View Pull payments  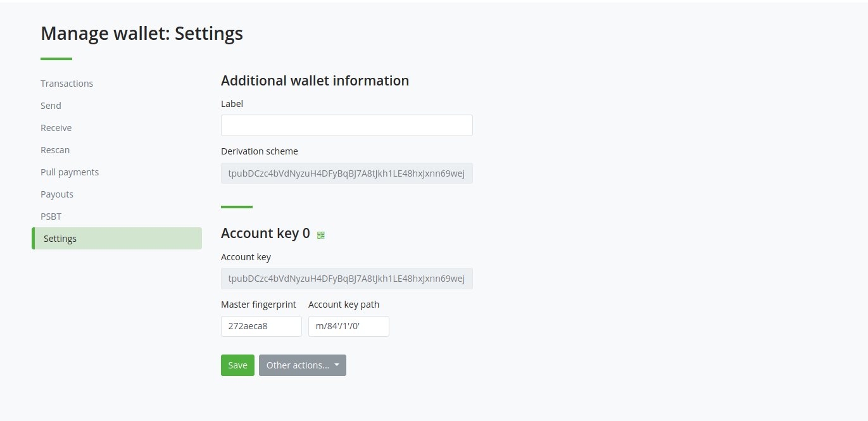[69, 172]
